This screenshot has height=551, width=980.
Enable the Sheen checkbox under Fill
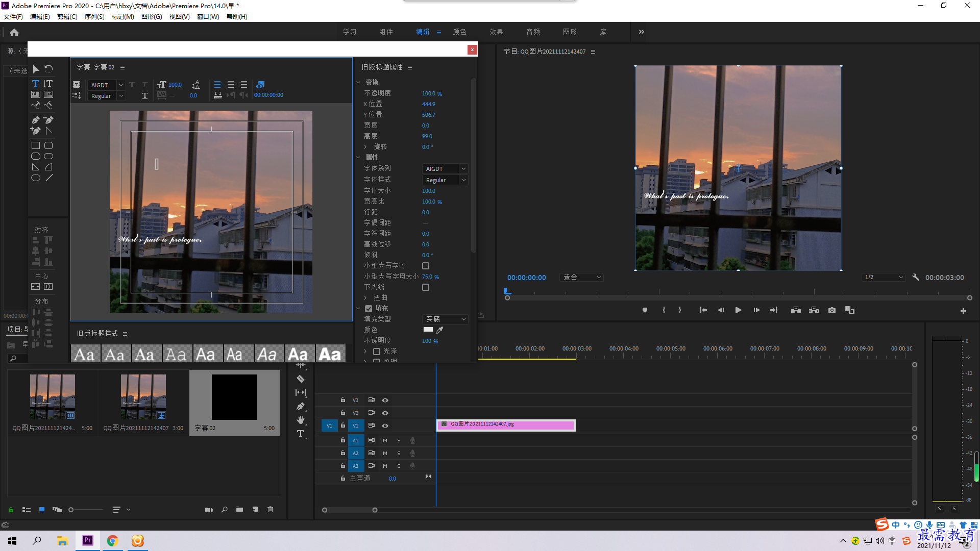(x=377, y=352)
